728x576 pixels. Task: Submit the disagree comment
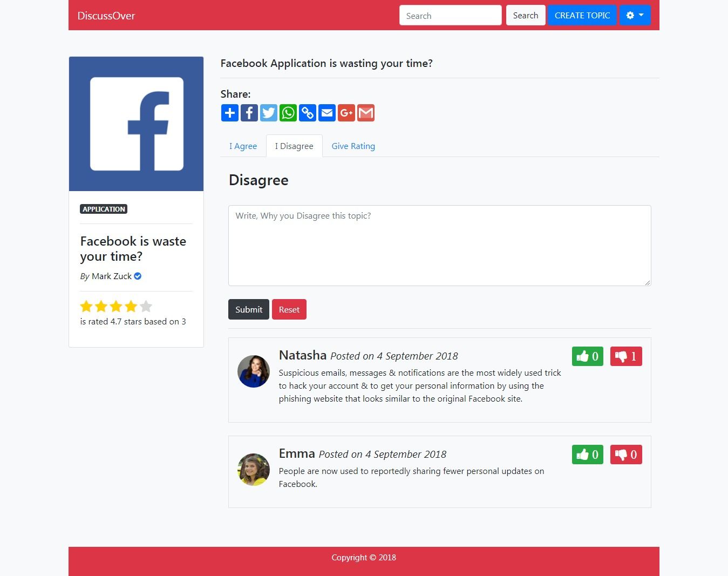[249, 309]
